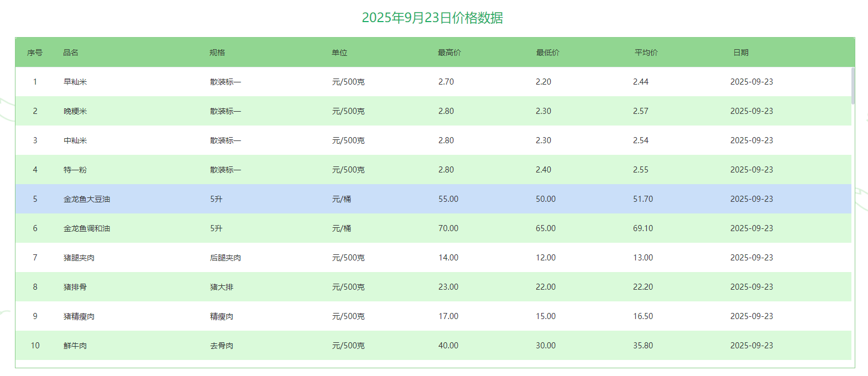The height and width of the screenshot is (376, 868).
Task: Click the average price 2.44 cell
Action: [641, 82]
